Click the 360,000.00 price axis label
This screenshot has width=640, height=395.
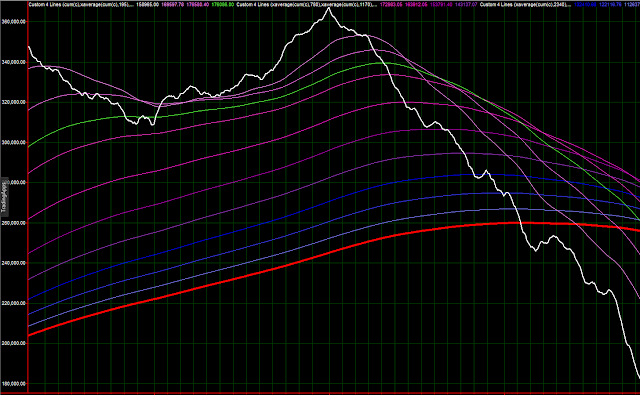(14, 22)
